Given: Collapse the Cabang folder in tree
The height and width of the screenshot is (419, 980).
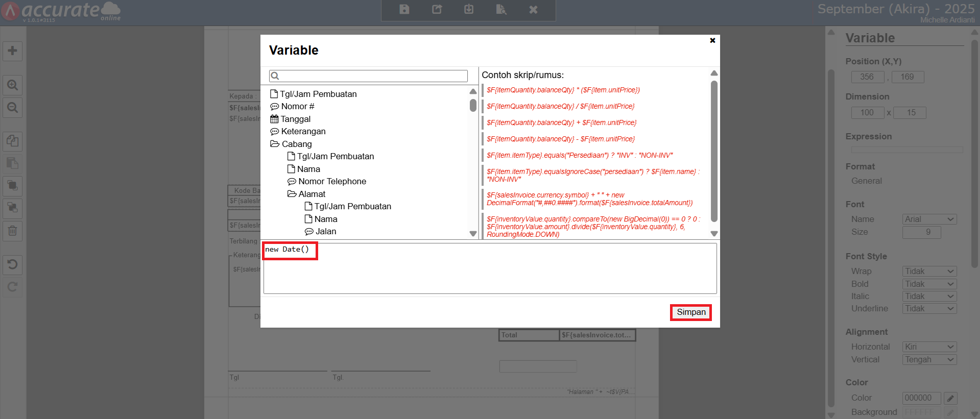Looking at the screenshot, I should click(x=275, y=144).
